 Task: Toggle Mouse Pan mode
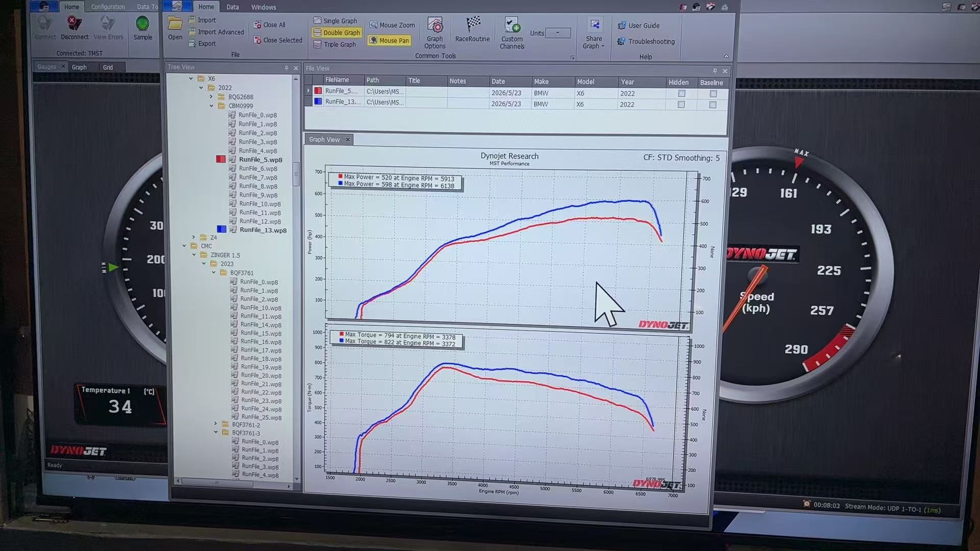tap(389, 40)
